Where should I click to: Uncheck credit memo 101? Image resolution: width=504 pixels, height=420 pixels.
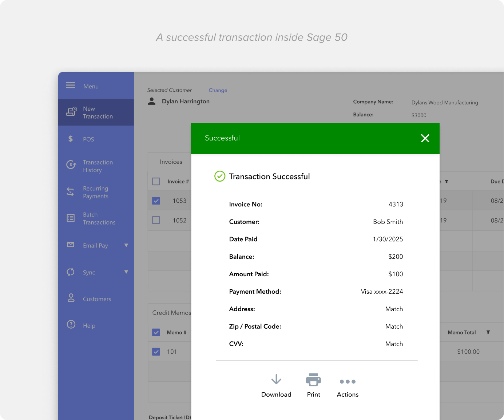coord(156,352)
